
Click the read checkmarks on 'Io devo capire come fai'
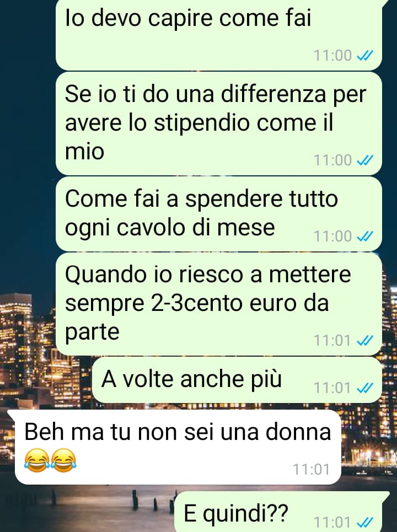coord(365,55)
